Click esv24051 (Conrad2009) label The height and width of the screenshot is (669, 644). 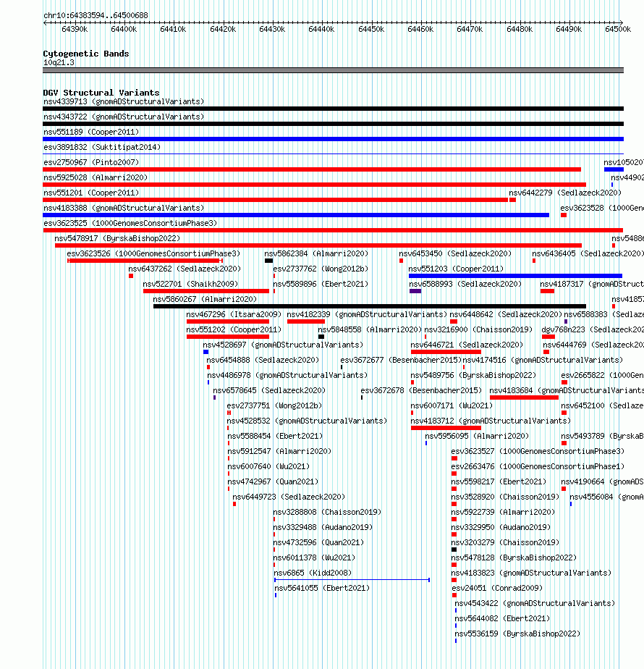(497, 589)
